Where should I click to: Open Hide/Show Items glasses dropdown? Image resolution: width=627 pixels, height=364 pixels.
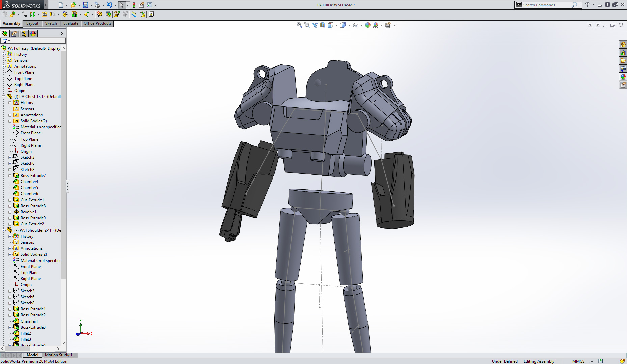click(362, 25)
